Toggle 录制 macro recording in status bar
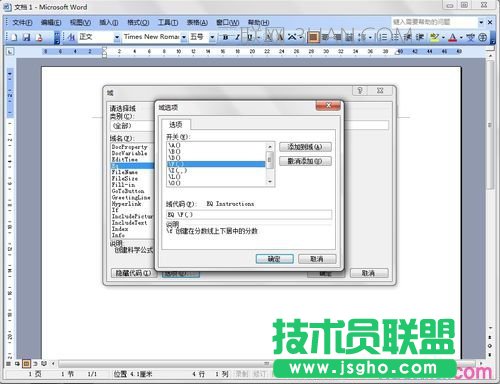This screenshot has width=500, height=384. tap(242, 374)
